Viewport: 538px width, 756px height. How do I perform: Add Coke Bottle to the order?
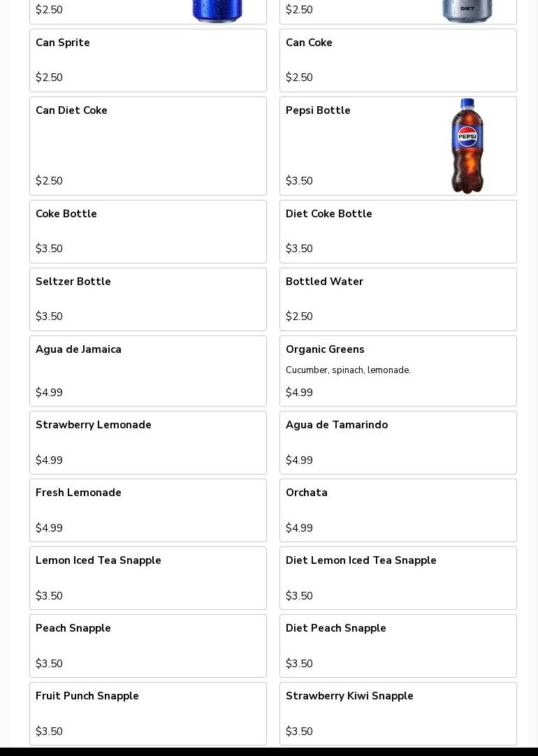[x=148, y=231]
